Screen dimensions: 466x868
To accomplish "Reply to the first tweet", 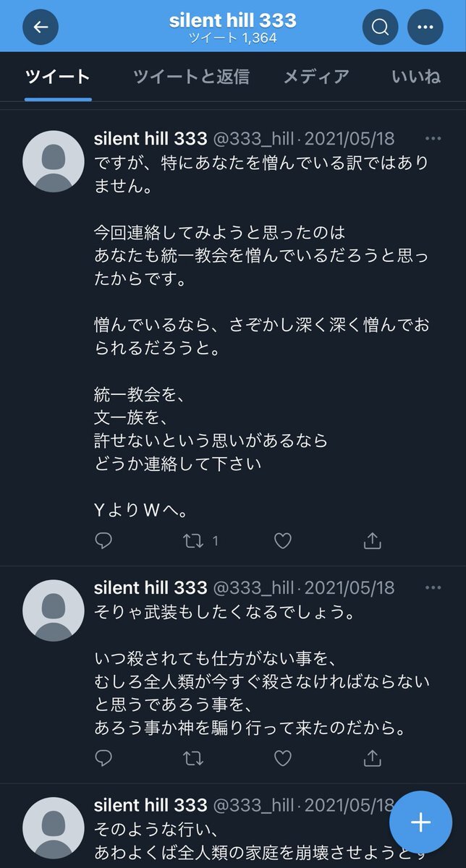I will pyautogui.click(x=104, y=540).
